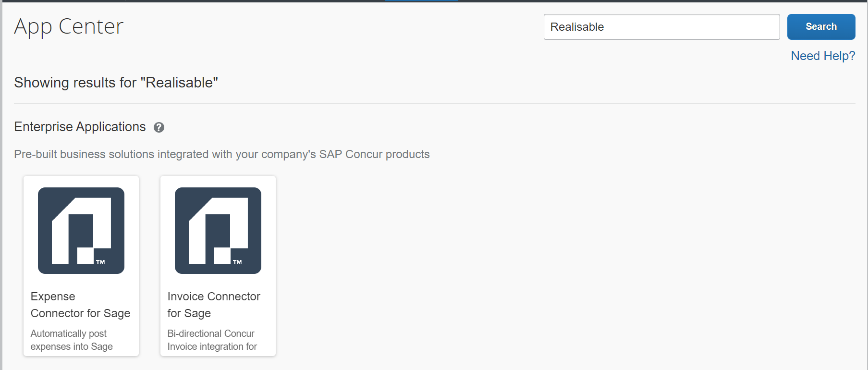Click the TM mark on Expense Connector logo
Image resolution: width=868 pixels, height=370 pixels.
point(100,262)
